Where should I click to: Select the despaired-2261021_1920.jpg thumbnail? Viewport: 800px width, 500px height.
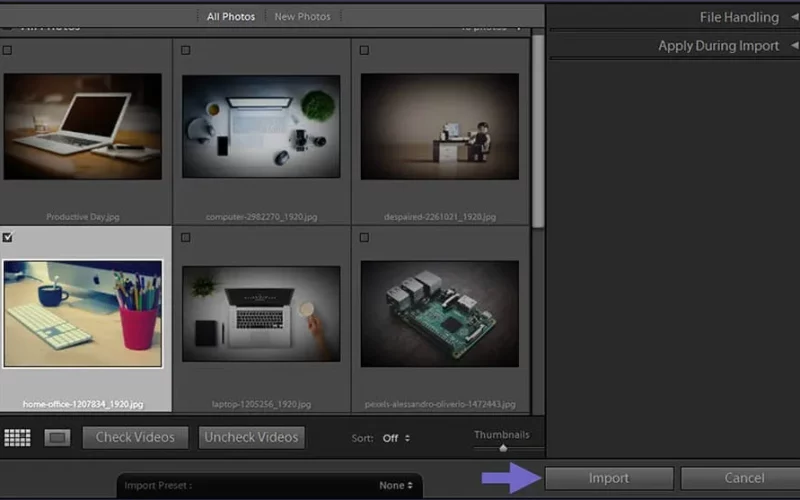coord(440,127)
